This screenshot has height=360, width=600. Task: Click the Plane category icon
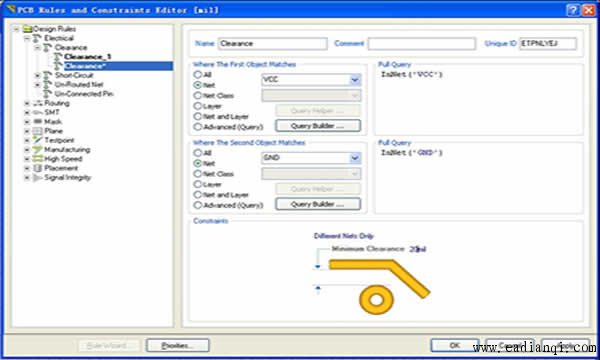(38, 131)
